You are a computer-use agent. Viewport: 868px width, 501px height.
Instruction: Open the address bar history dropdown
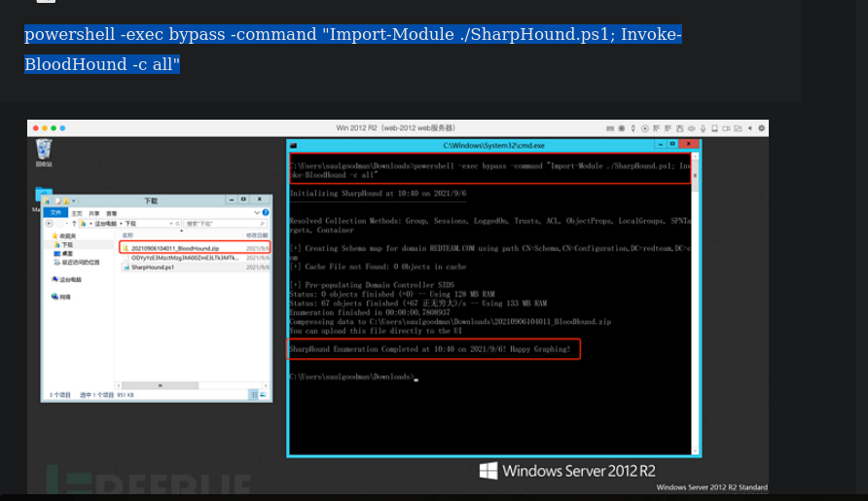[x=171, y=224]
